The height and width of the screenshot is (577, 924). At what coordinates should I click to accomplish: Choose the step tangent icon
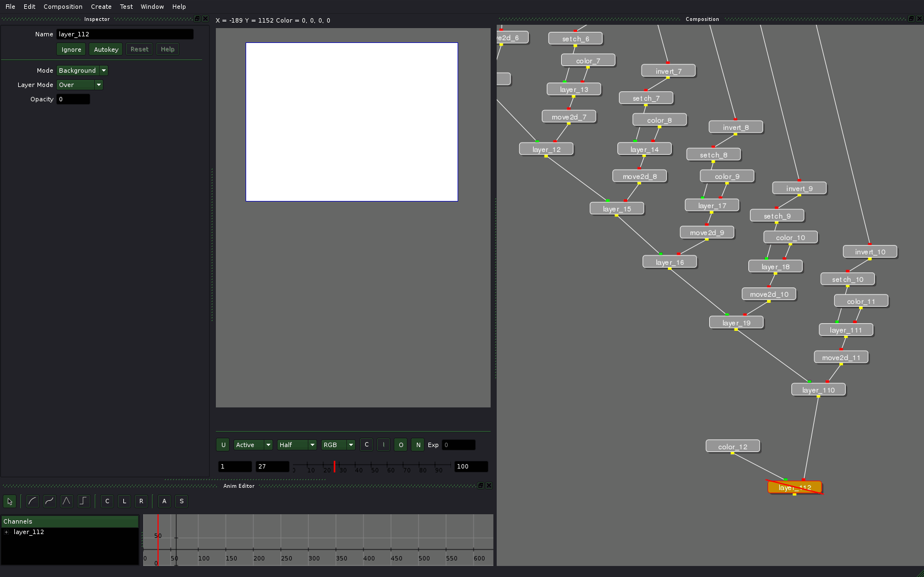[x=84, y=501]
